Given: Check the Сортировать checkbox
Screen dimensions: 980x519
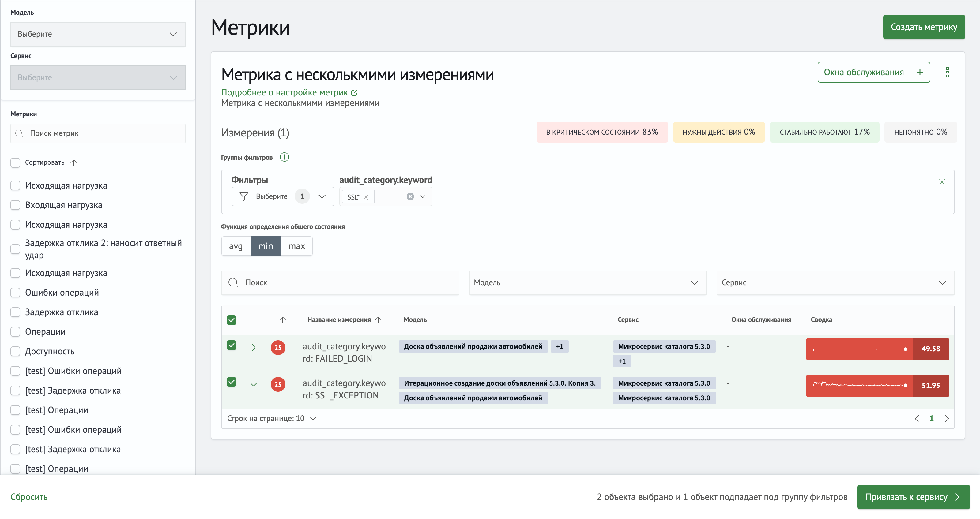Looking at the screenshot, I should click(15, 163).
